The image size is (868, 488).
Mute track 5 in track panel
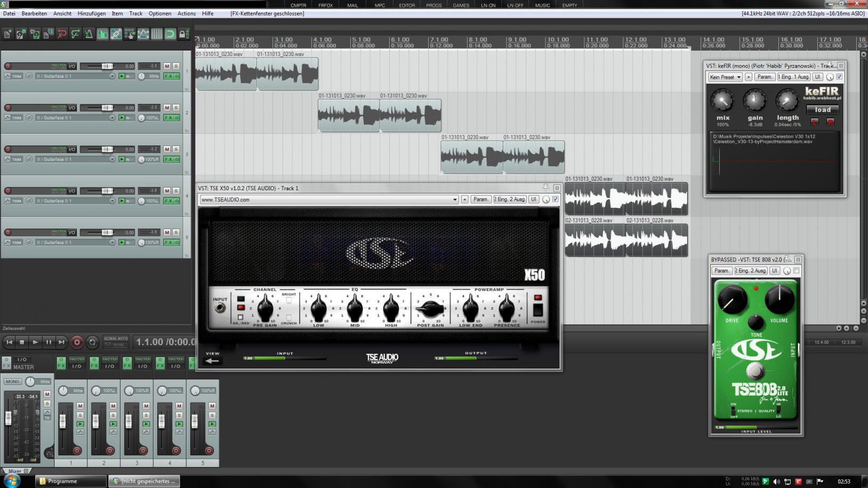[x=167, y=232]
